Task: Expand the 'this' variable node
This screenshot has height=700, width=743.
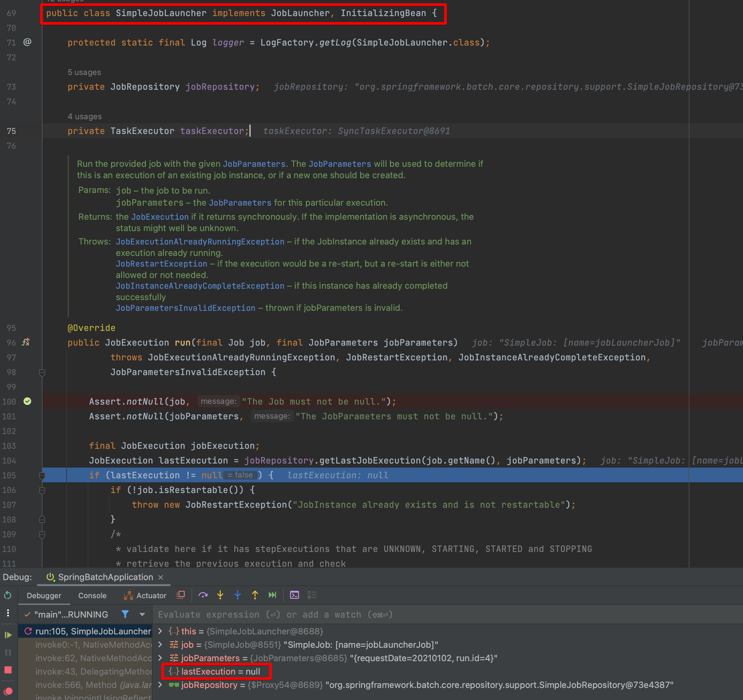Action: point(160,631)
